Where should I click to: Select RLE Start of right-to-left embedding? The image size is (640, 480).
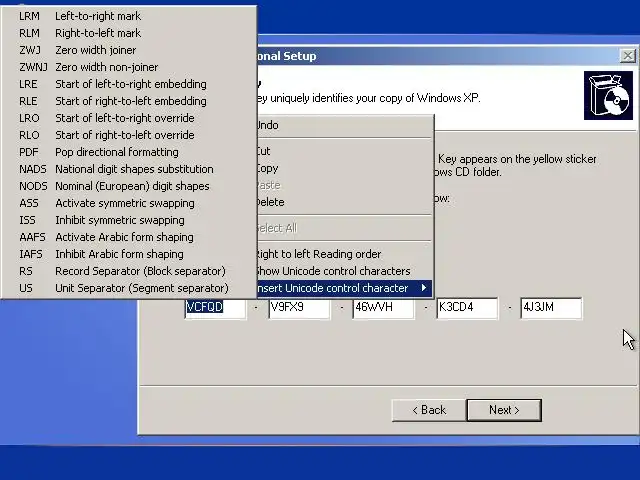129,101
